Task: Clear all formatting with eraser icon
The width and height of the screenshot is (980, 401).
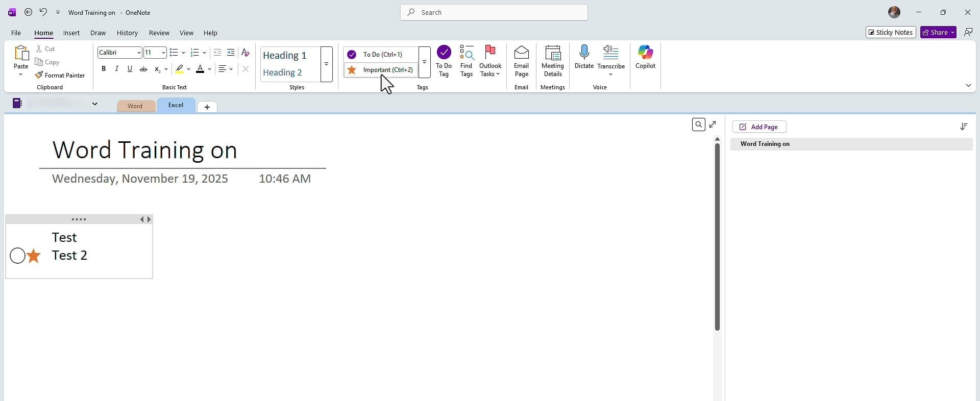Action: coord(246,53)
